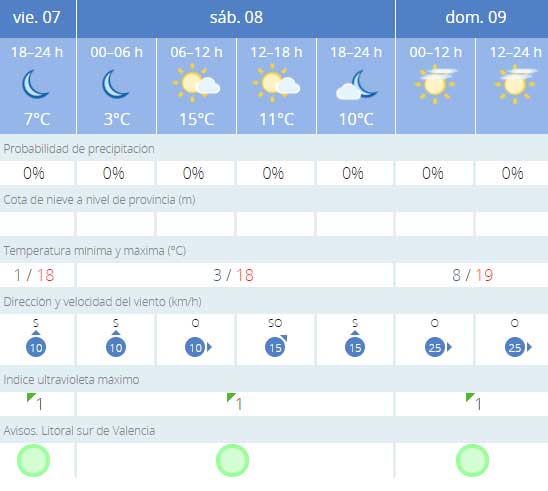Click the 3 / 18 temperature range for Saturday

[233, 275]
